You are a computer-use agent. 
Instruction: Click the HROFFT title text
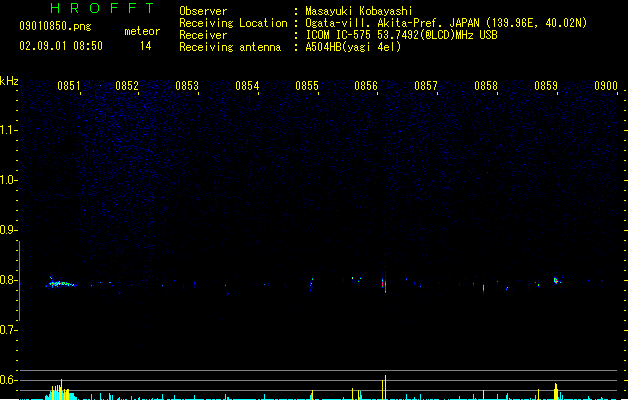(102, 8)
